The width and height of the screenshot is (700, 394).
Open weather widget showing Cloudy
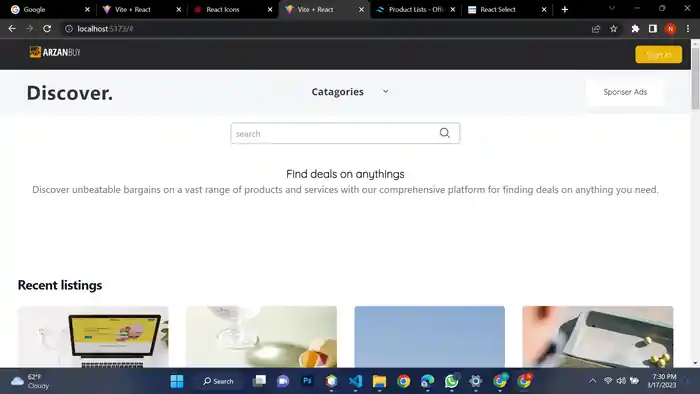pyautogui.click(x=30, y=381)
